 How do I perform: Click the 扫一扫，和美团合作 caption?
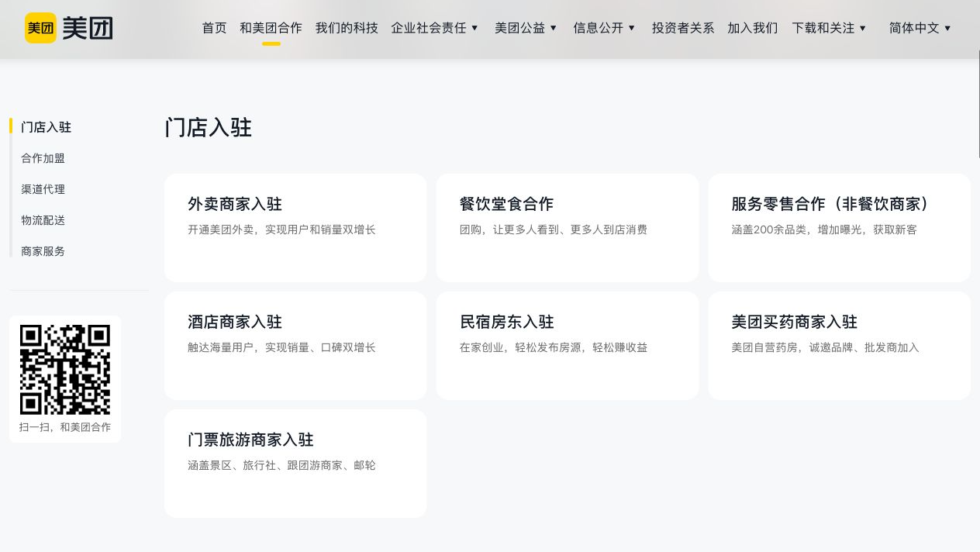click(65, 427)
